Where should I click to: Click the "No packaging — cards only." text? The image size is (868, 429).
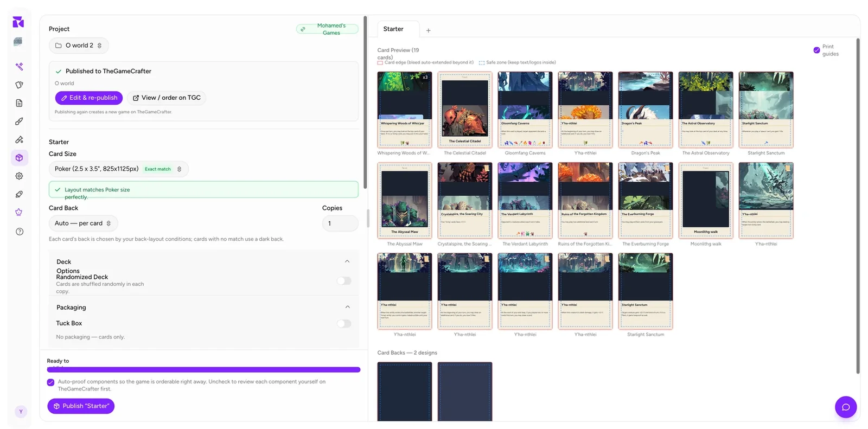[91, 337]
